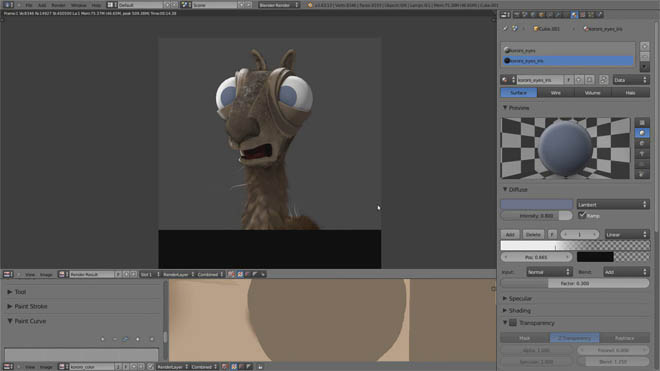
Task: Unlink the material with the X icon
Action: tap(590, 80)
